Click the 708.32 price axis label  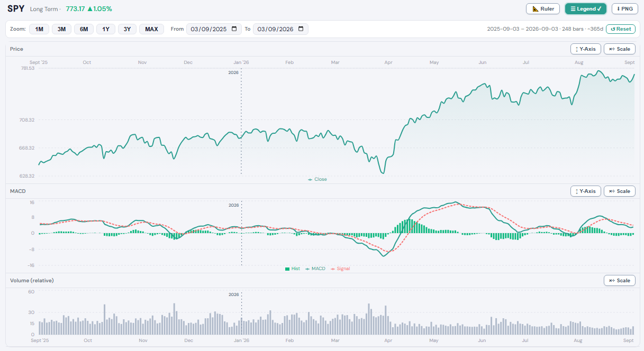[x=28, y=120]
